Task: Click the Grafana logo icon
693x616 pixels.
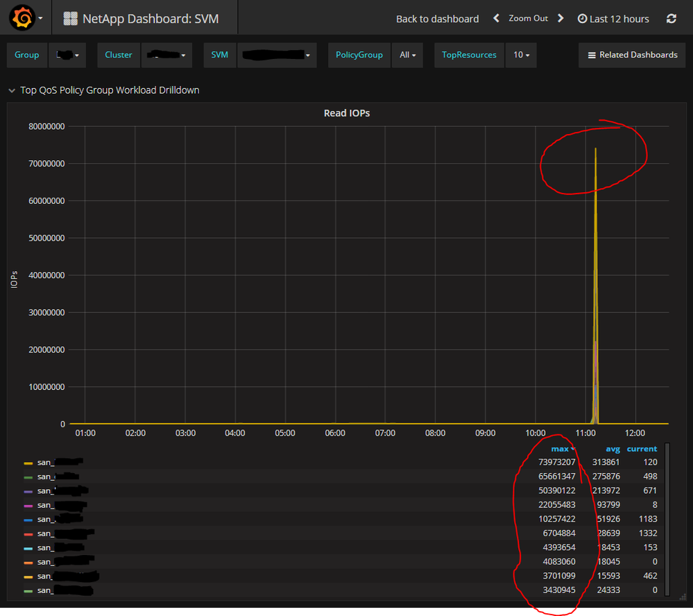Action: (21, 18)
